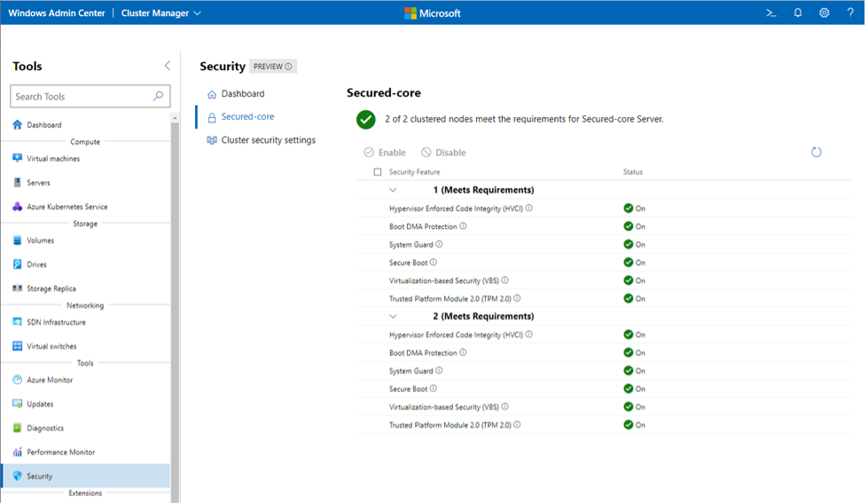868x504 pixels.
Task: Collapse the node 2 Meets Requirements group
Action: (393, 316)
